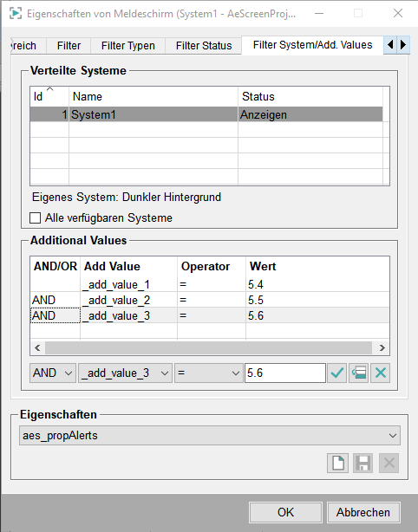Save property set with floppy disk icon
This screenshot has width=418, height=532.
point(363,463)
